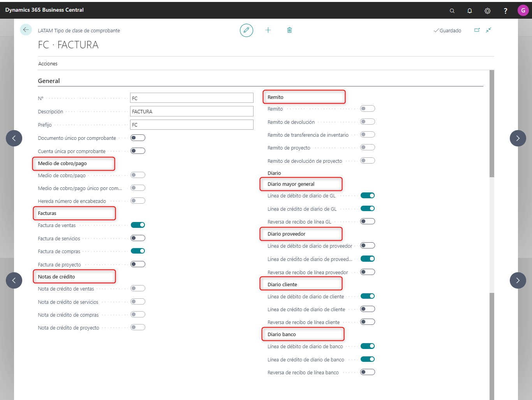Image resolution: width=532 pixels, height=400 pixels.
Task: Toggle Línea de crédito de diario de banco
Action: coord(368,359)
